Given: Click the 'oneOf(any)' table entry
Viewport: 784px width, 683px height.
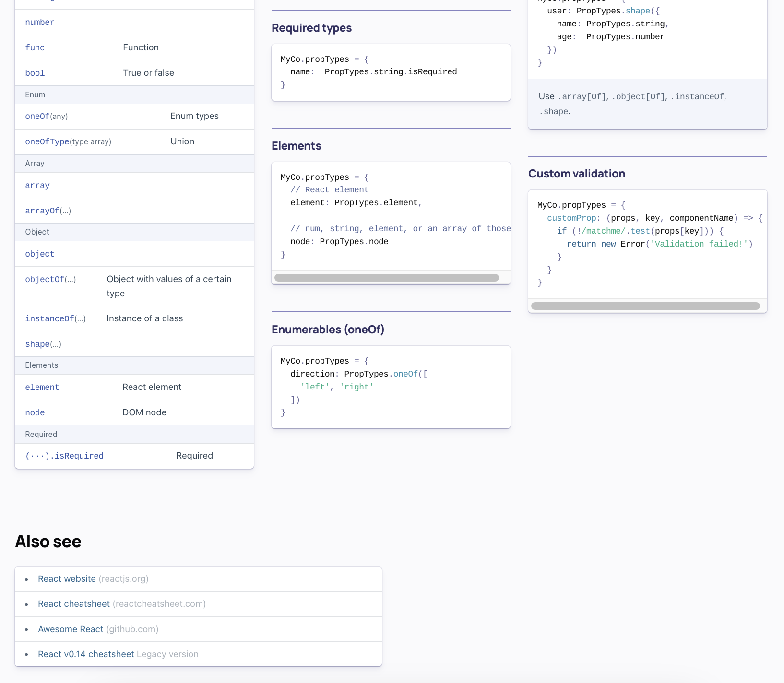Looking at the screenshot, I should [47, 117].
